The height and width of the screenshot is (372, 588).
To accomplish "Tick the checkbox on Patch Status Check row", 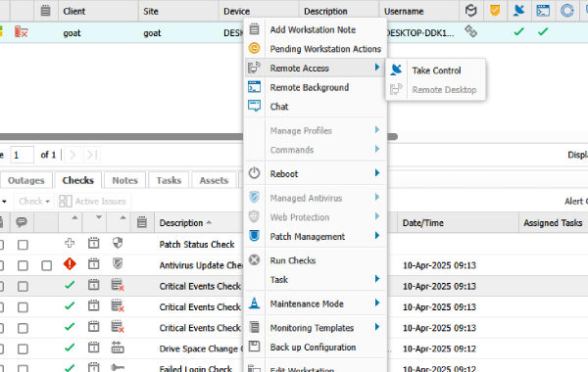I will pyautogui.click(x=23, y=245).
